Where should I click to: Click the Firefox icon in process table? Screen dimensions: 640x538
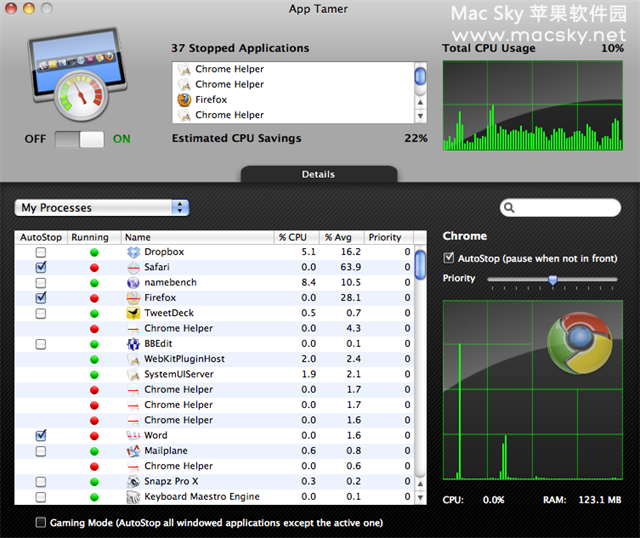pyautogui.click(x=133, y=298)
